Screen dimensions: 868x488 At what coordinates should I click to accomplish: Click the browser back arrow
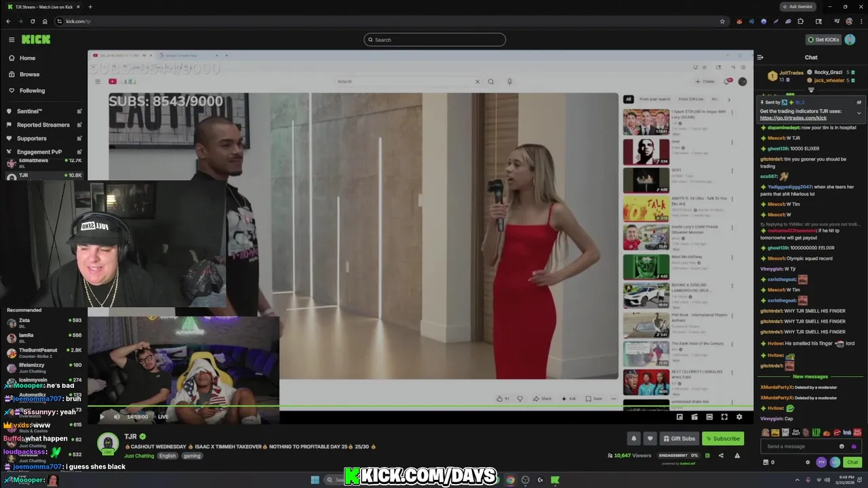pyautogui.click(x=8, y=21)
